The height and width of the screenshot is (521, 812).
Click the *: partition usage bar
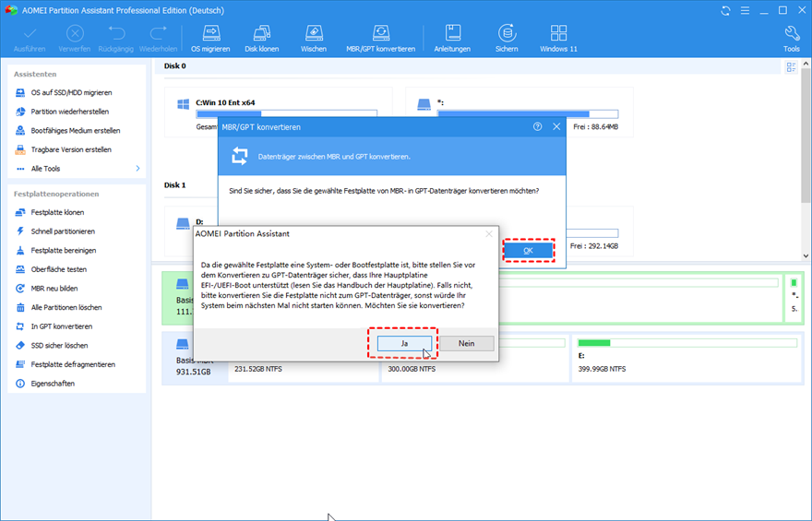pos(528,113)
